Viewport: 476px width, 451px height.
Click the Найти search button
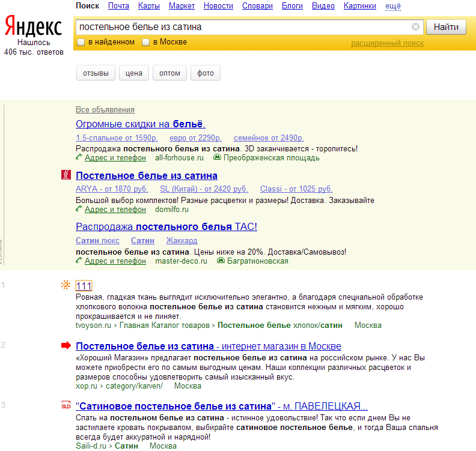pyautogui.click(x=446, y=27)
